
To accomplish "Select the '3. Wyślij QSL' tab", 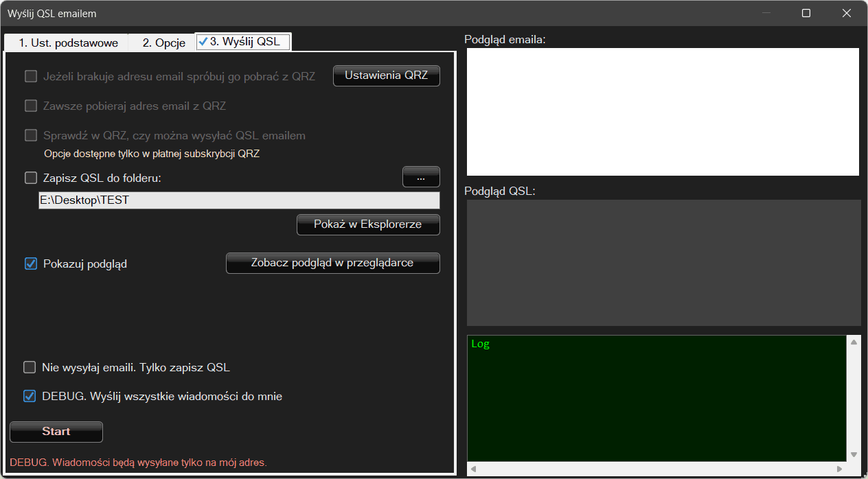I will [x=244, y=42].
